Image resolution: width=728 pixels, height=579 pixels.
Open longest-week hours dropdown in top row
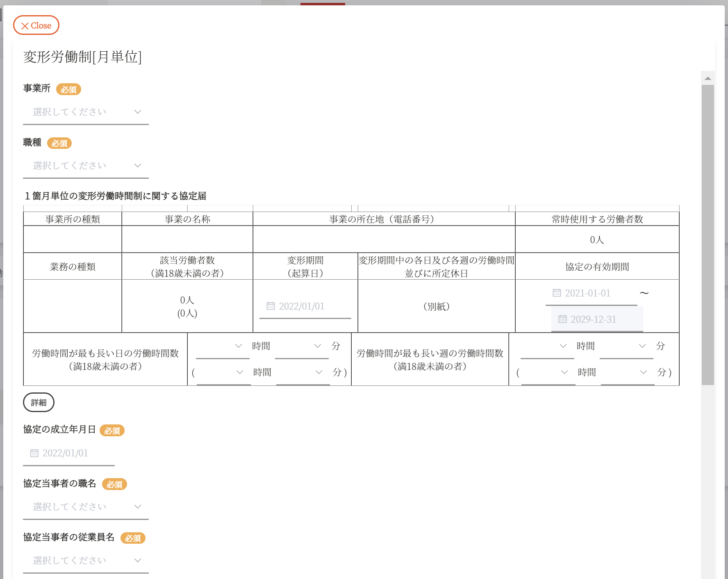547,346
